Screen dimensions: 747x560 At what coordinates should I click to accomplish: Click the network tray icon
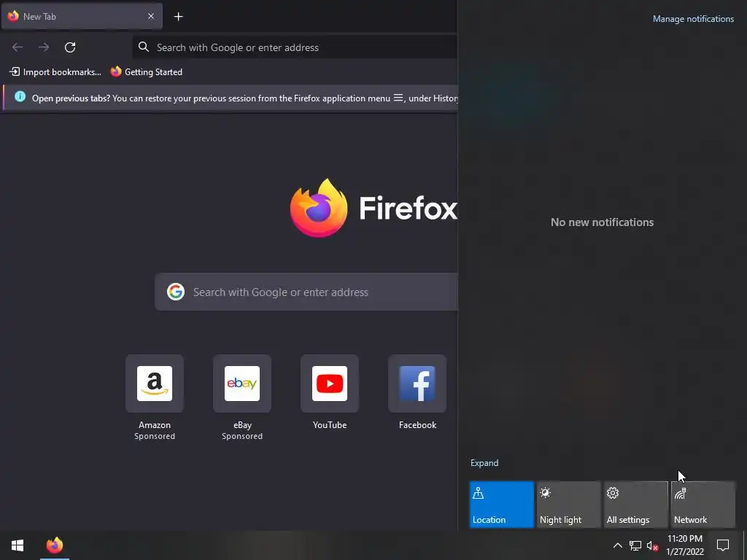[x=635, y=545]
